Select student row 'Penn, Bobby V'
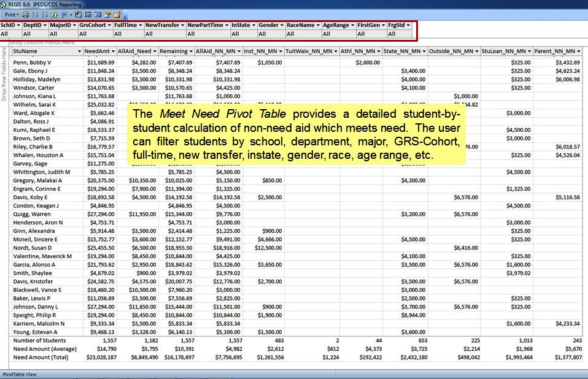Screen dimensions: 588x379 pyautogui.click(x=32, y=63)
